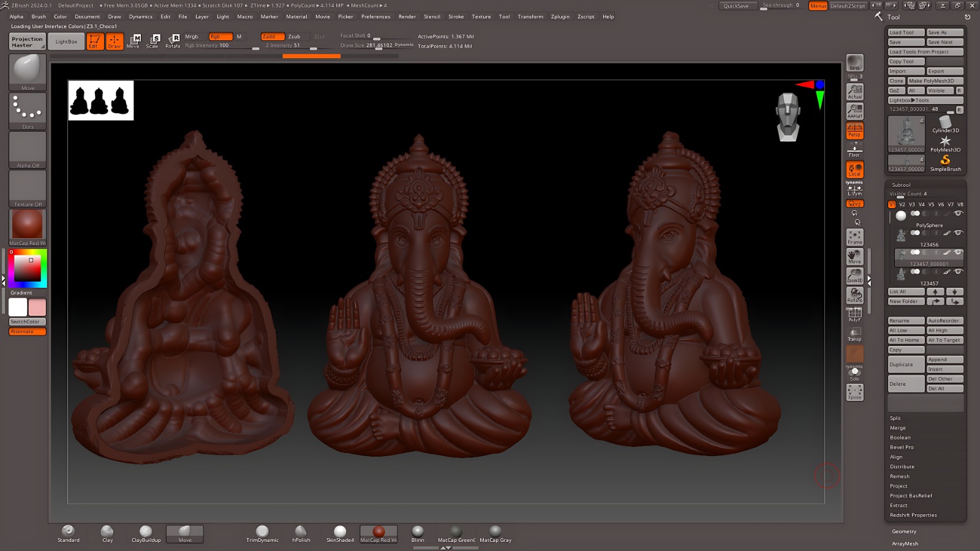Activate the Draw mode button
The height and width of the screenshot is (551, 980).
[115, 41]
